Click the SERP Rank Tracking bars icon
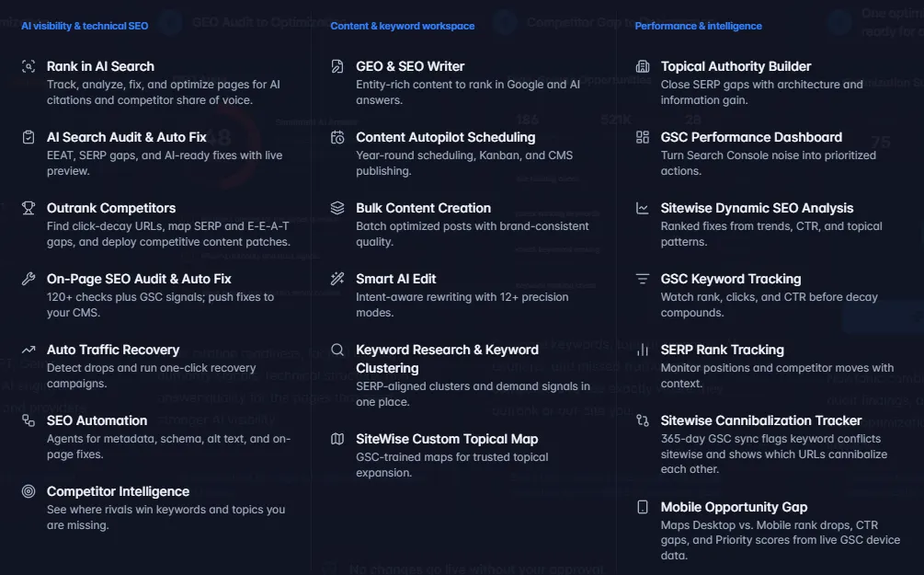This screenshot has height=575, width=924. pyautogui.click(x=643, y=350)
